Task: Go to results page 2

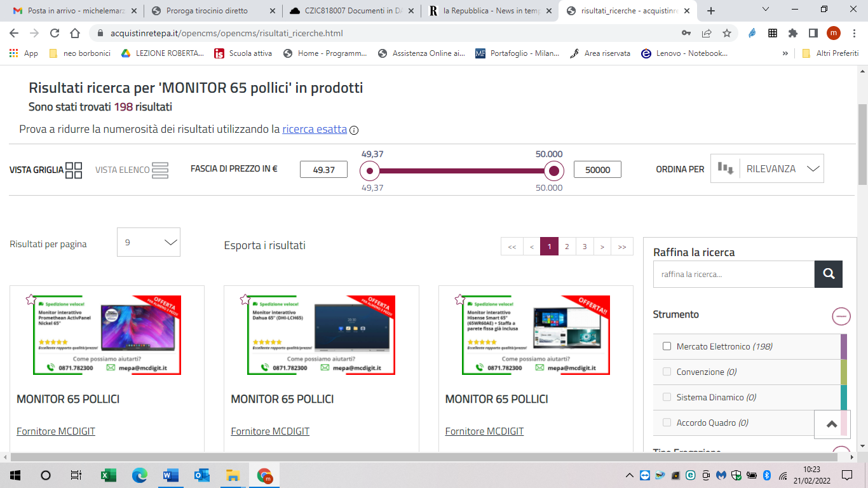Action: pos(567,247)
